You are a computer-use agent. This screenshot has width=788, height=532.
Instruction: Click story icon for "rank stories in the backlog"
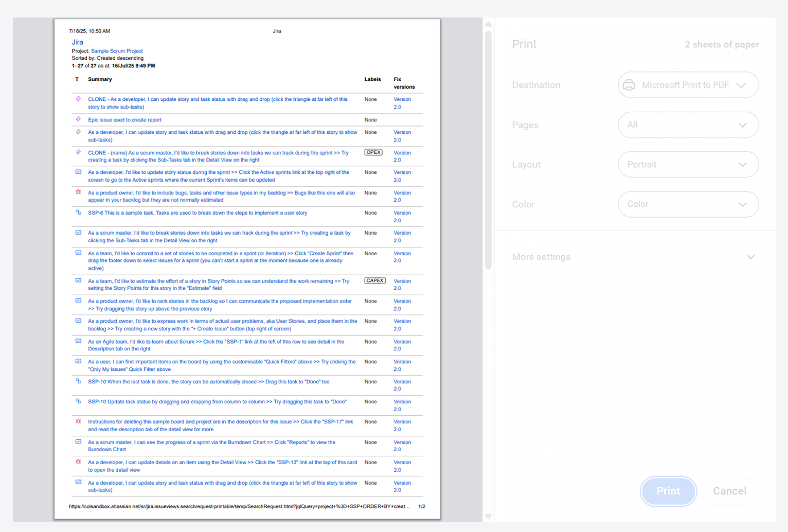(x=78, y=300)
